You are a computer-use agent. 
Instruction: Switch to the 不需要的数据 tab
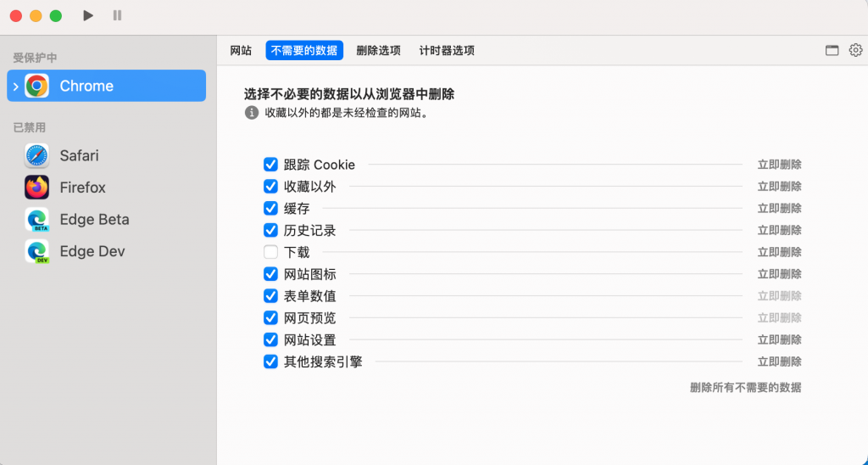(304, 50)
